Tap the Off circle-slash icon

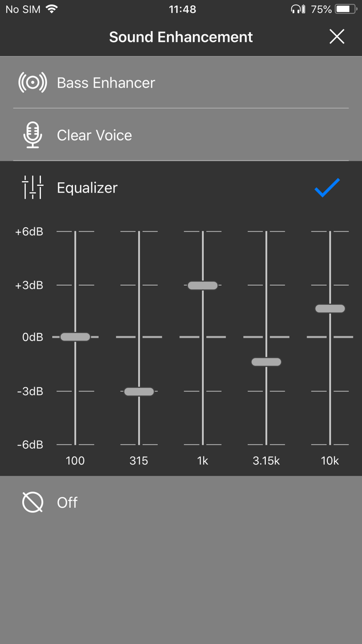[x=32, y=502]
